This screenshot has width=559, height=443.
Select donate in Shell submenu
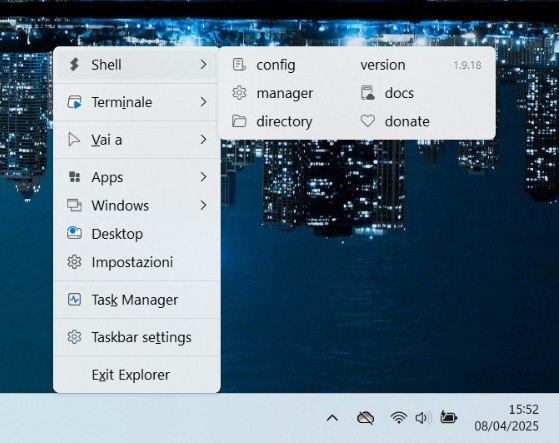(421, 121)
